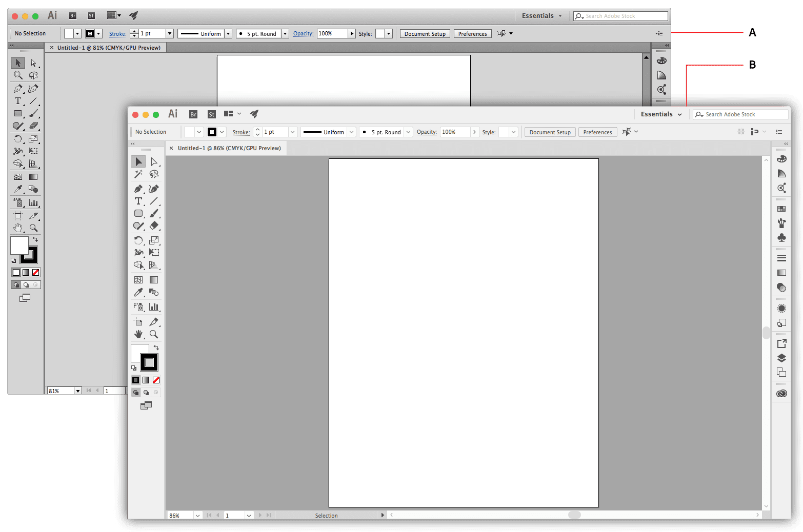Enable Draw Behind mode in front window
803x532 pixels.
coord(146,393)
